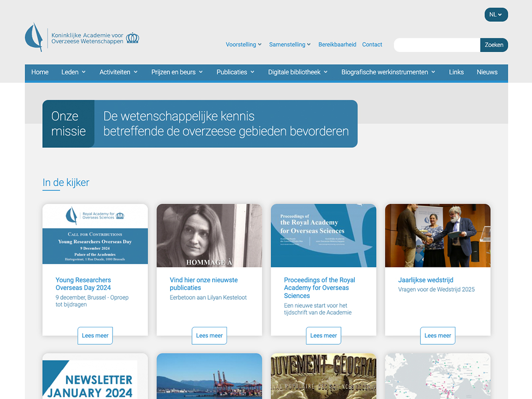Select Nieuws in the navigation bar
The height and width of the screenshot is (399, 532).
pos(487,72)
